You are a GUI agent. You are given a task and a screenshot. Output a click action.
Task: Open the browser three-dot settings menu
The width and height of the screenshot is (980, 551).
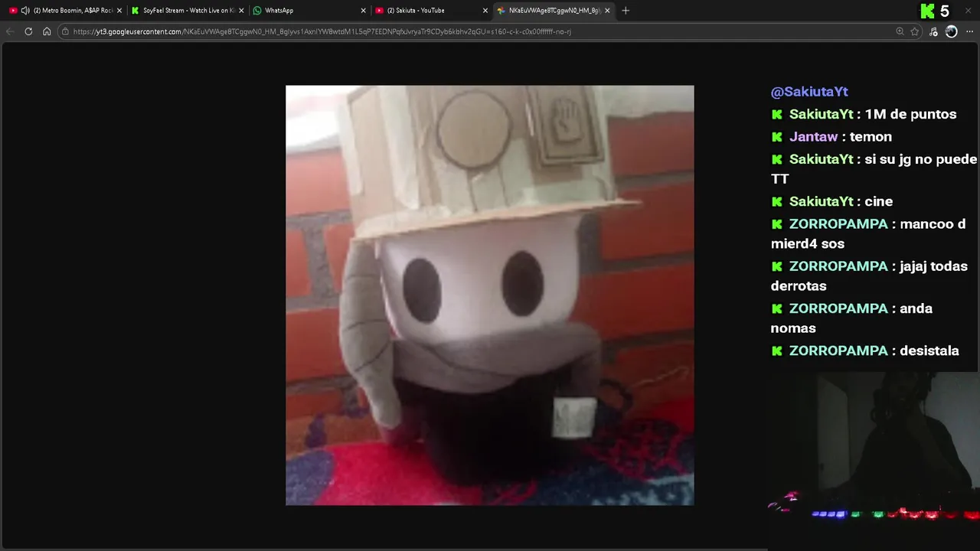point(970,31)
